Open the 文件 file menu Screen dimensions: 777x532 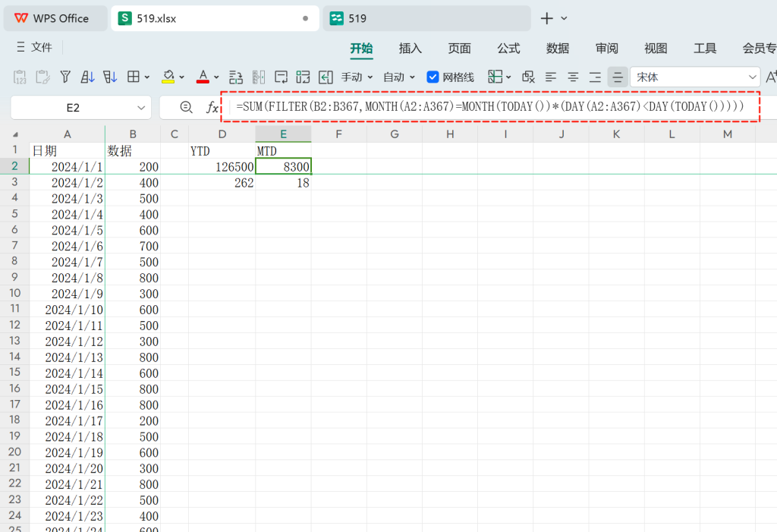[x=34, y=47]
